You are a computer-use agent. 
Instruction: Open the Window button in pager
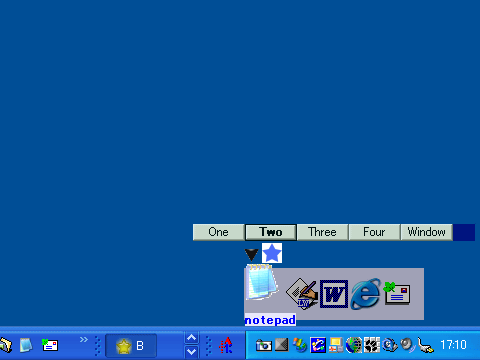click(426, 232)
